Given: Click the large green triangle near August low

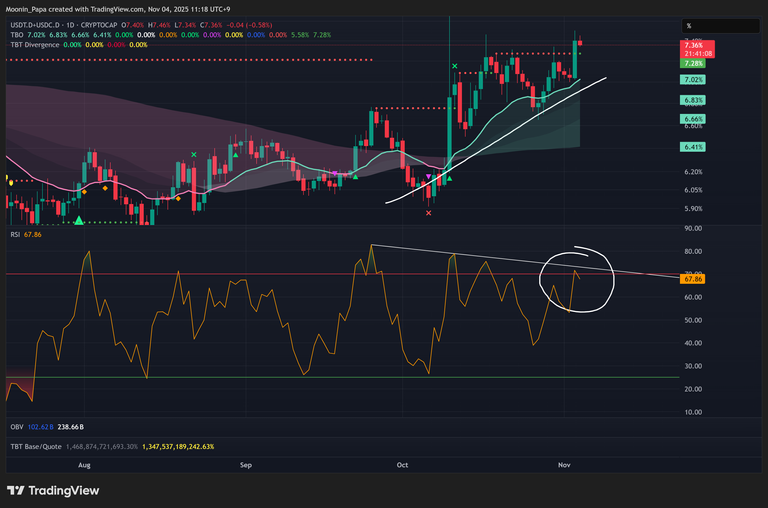Looking at the screenshot, I should 78,219.
